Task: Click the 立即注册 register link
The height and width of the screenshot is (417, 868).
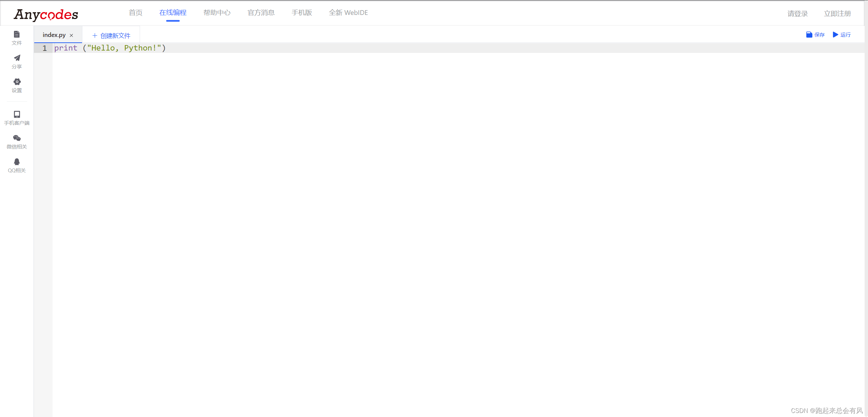Action: (837, 14)
